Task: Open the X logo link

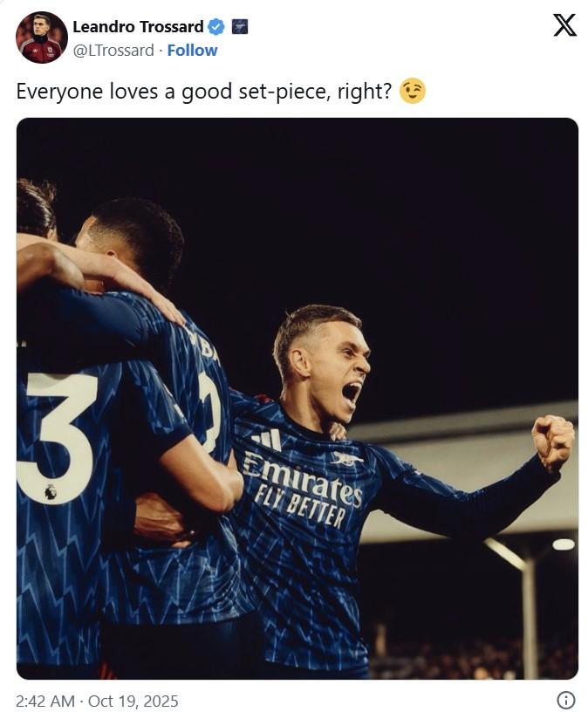Action: 564,25
